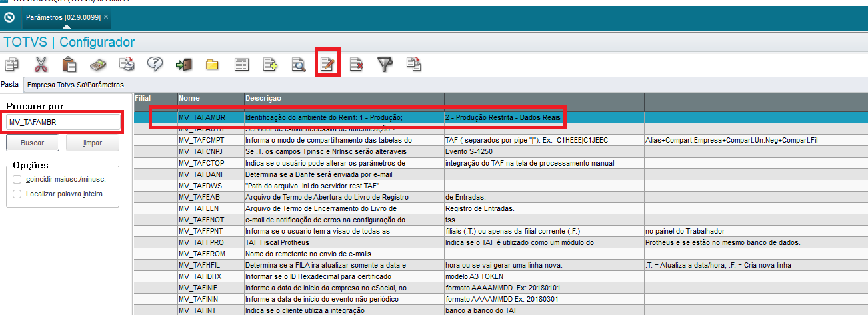Select the MV_TAFEAB row
The height and width of the screenshot is (315, 868).
point(501,197)
